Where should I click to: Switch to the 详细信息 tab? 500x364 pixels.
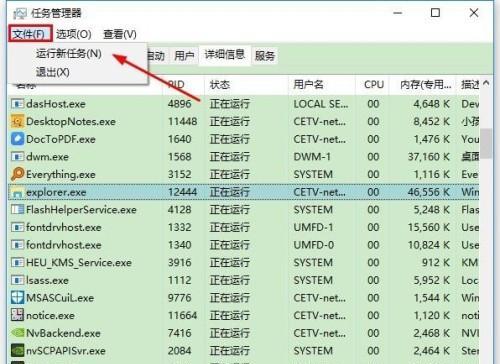coord(225,54)
